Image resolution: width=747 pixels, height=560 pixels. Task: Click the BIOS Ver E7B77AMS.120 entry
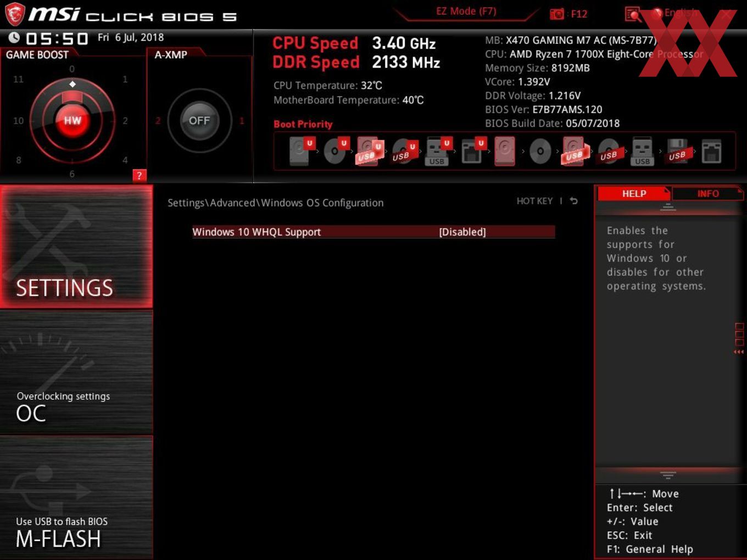tap(543, 109)
